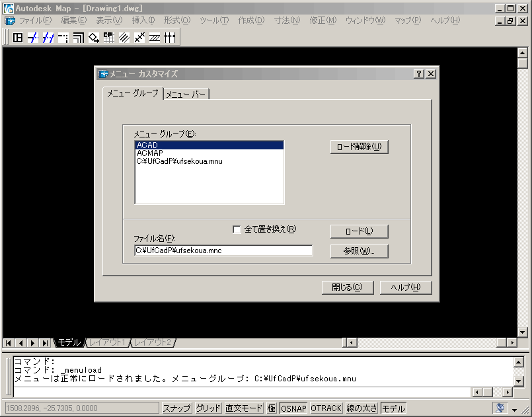Open the マップ(P) menu
Viewport: 532px width, 417px height.
pyautogui.click(x=408, y=20)
